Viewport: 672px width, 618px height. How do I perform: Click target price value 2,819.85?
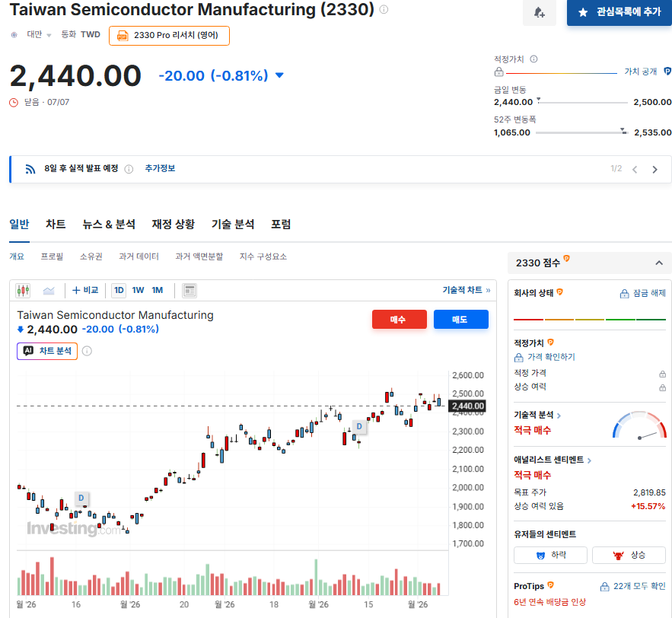(649, 492)
